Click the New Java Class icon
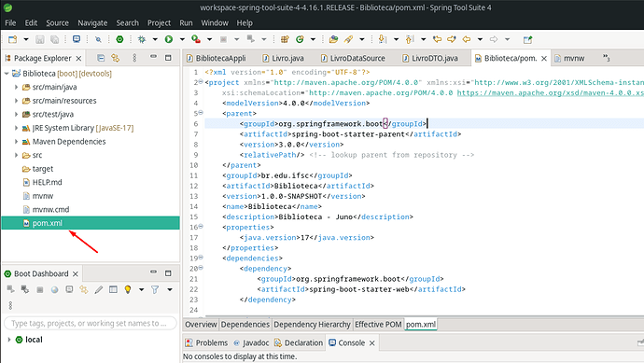 [x=300, y=39]
